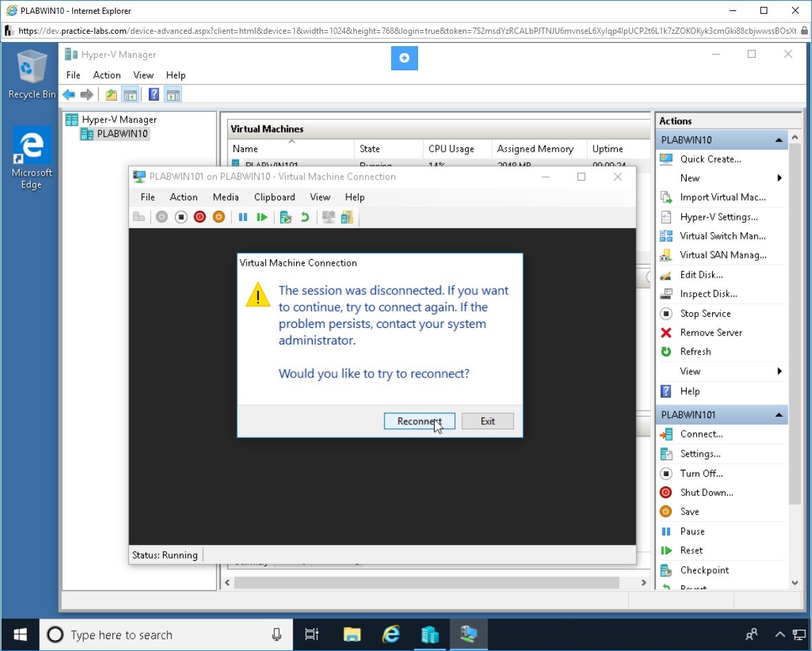Viewport: 812px width, 651px height.
Task: Click the Actions pane scroll-up arrow
Action: point(795,137)
